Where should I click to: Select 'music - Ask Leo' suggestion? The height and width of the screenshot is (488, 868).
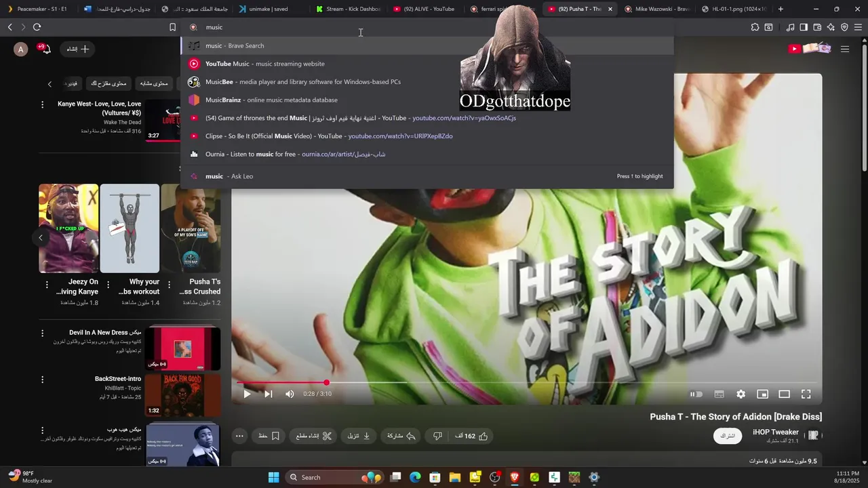427,176
